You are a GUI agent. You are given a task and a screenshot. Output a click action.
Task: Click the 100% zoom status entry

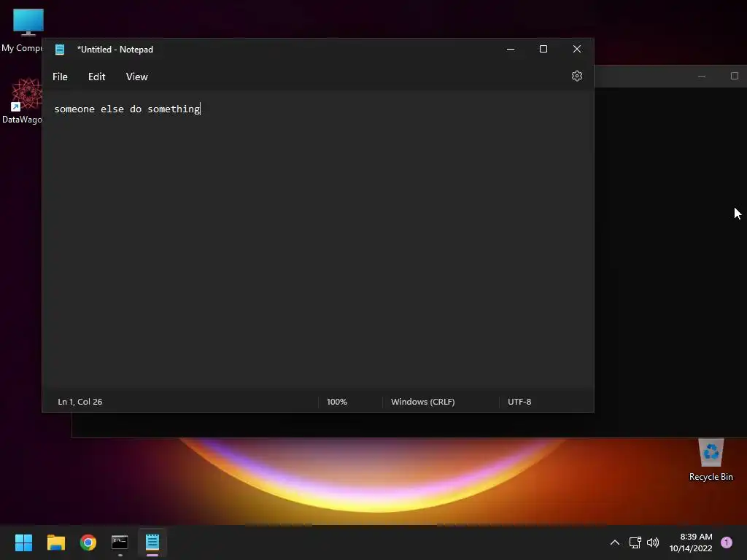tap(337, 402)
